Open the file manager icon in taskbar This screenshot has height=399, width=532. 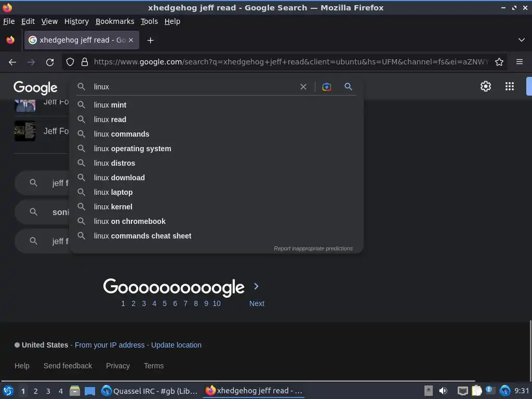click(75, 391)
